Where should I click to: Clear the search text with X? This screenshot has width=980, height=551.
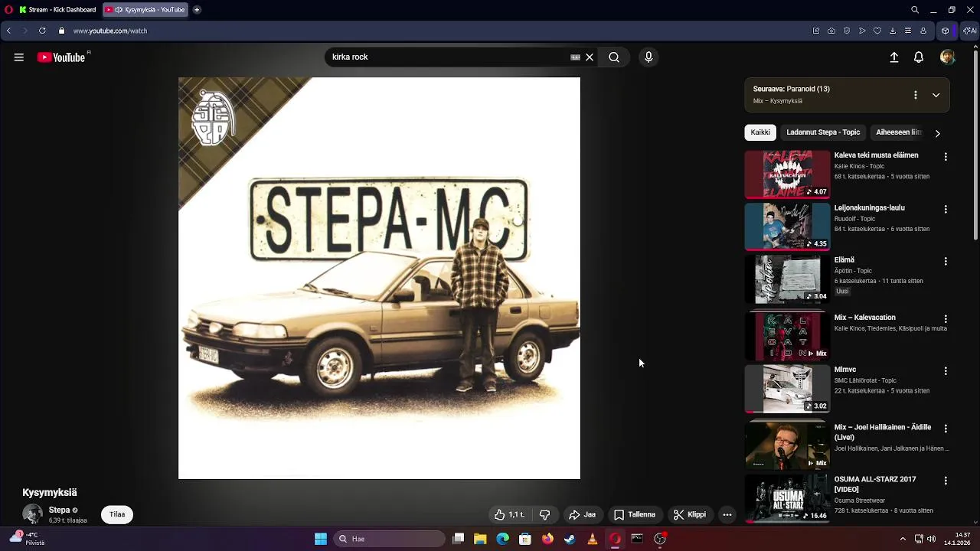click(590, 57)
